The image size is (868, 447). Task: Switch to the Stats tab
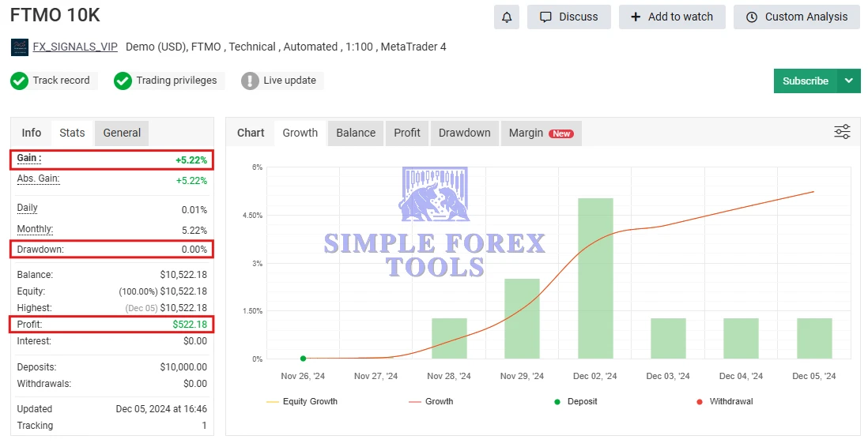point(72,133)
